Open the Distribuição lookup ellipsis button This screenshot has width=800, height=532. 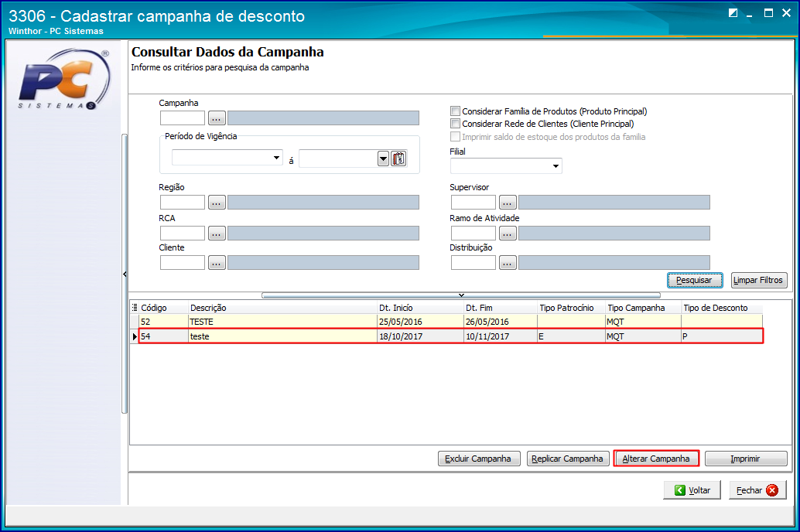click(x=508, y=263)
